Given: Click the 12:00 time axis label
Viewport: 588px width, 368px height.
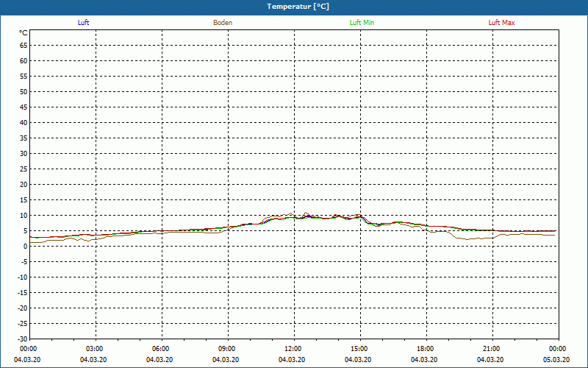Looking at the screenshot, I should point(293,349).
